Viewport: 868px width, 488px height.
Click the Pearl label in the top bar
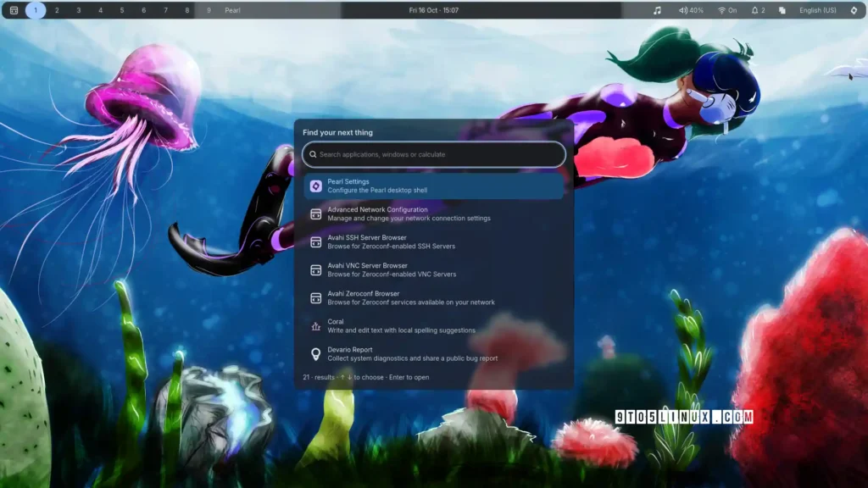[x=232, y=10]
